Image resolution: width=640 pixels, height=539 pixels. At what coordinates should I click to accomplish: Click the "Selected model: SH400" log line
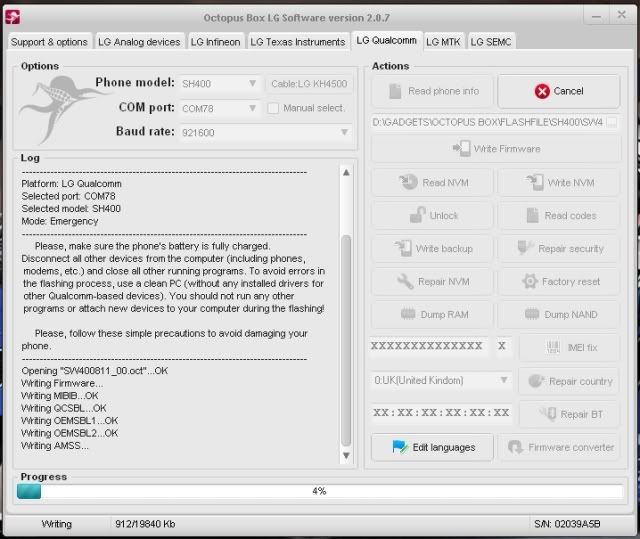coord(71,209)
